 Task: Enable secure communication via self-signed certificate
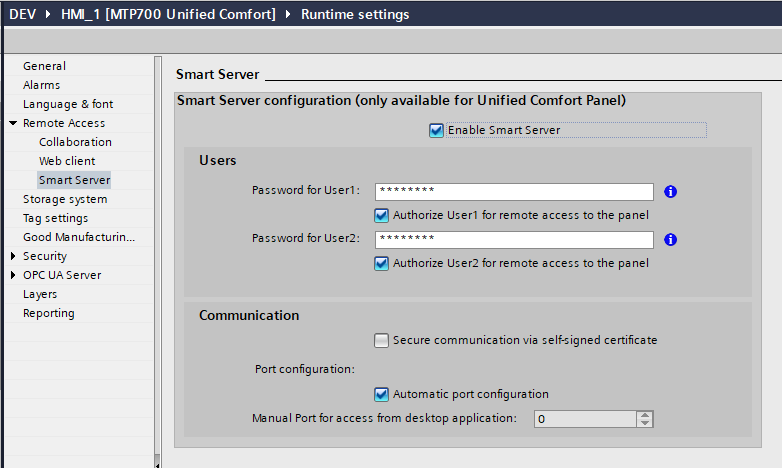pyautogui.click(x=381, y=341)
